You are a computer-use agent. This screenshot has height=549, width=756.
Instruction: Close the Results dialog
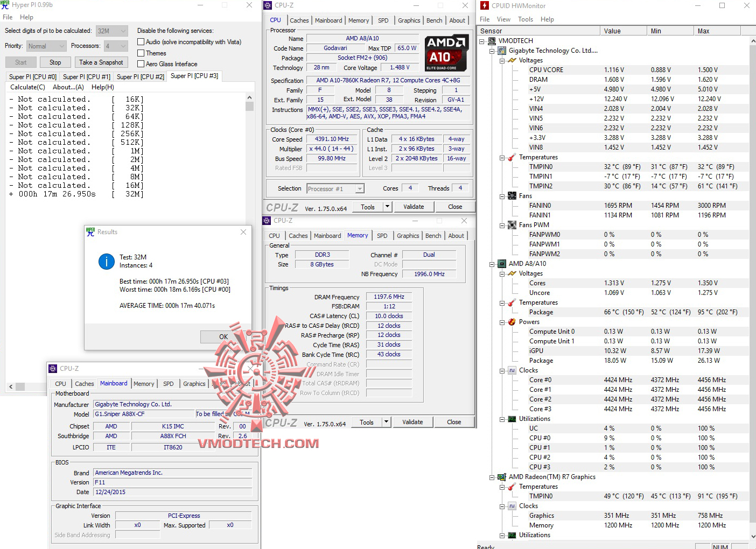tap(243, 232)
